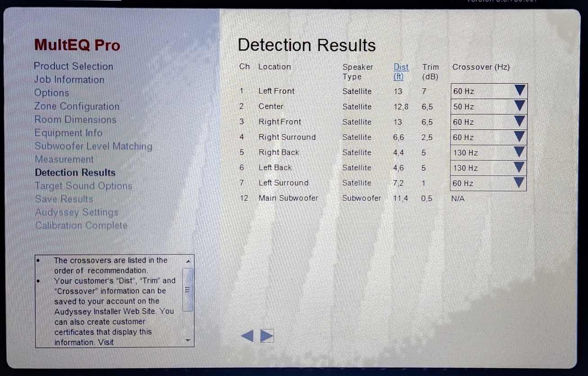Click the Trim (dB) column header
588x376 pixels.
tap(430, 72)
